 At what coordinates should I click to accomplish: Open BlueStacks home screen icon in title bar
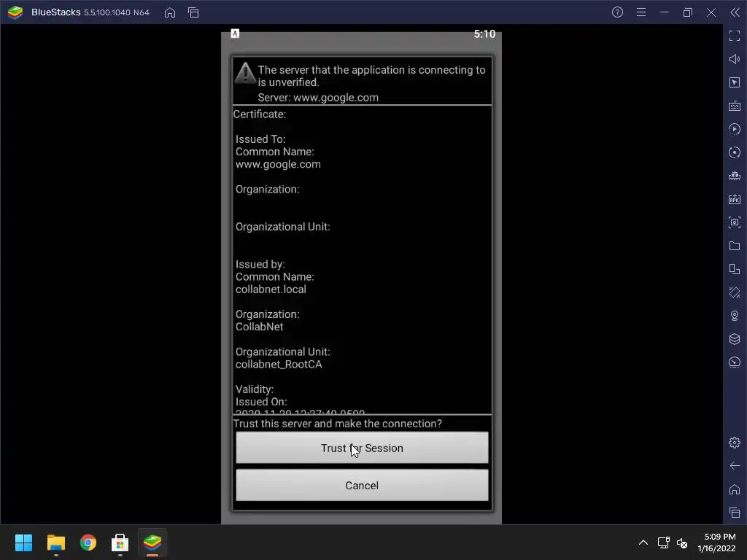tap(169, 12)
